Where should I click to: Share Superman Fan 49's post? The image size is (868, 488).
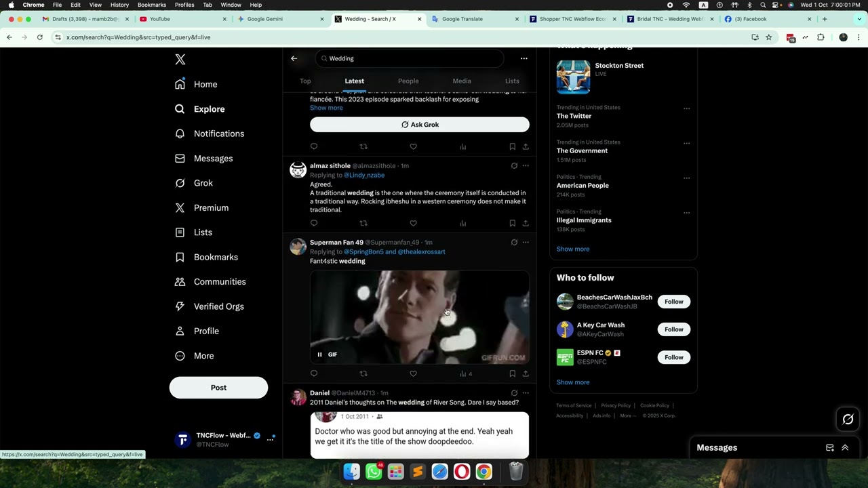click(x=526, y=373)
